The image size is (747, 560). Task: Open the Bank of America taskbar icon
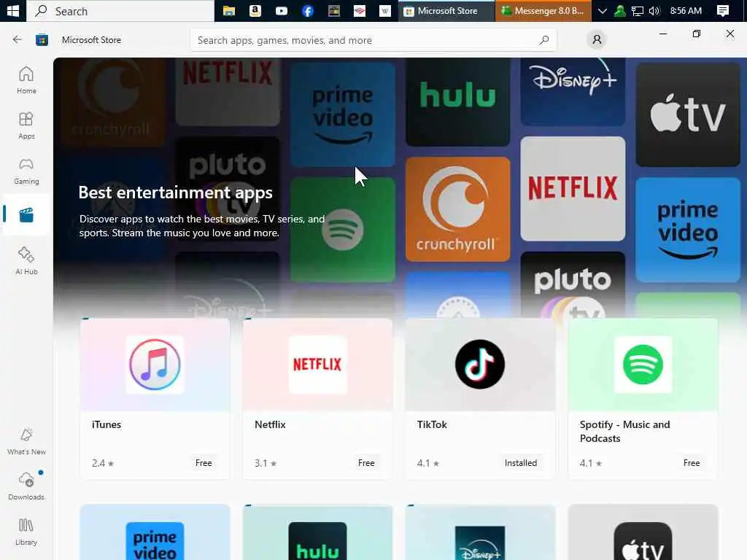click(x=360, y=10)
